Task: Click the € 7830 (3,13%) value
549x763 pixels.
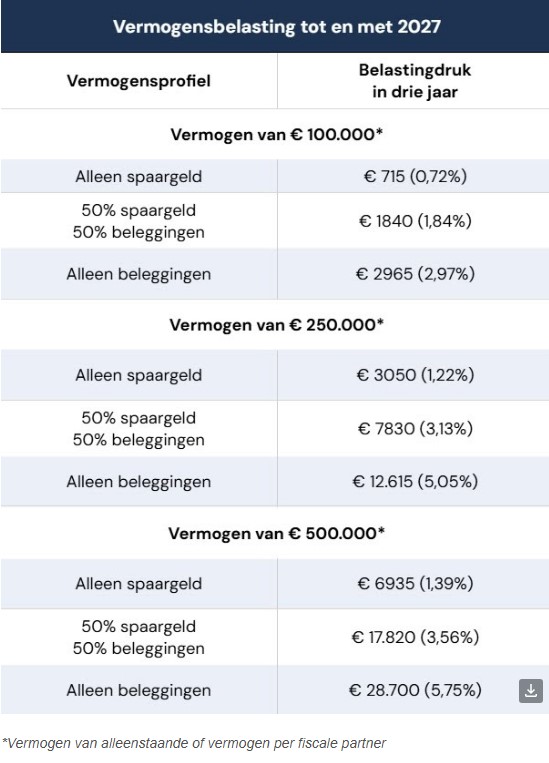Action: point(415,429)
